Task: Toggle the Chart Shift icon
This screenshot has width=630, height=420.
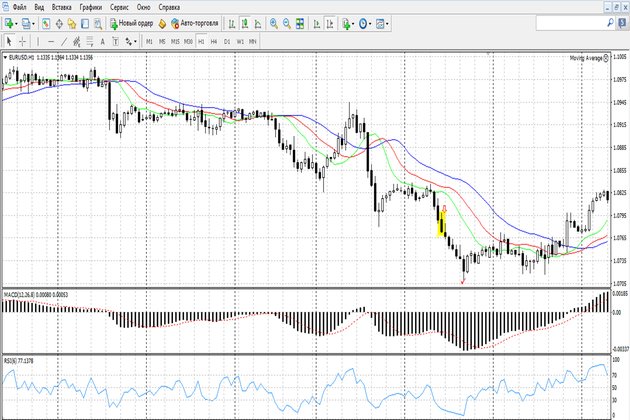Action: click(x=330, y=24)
